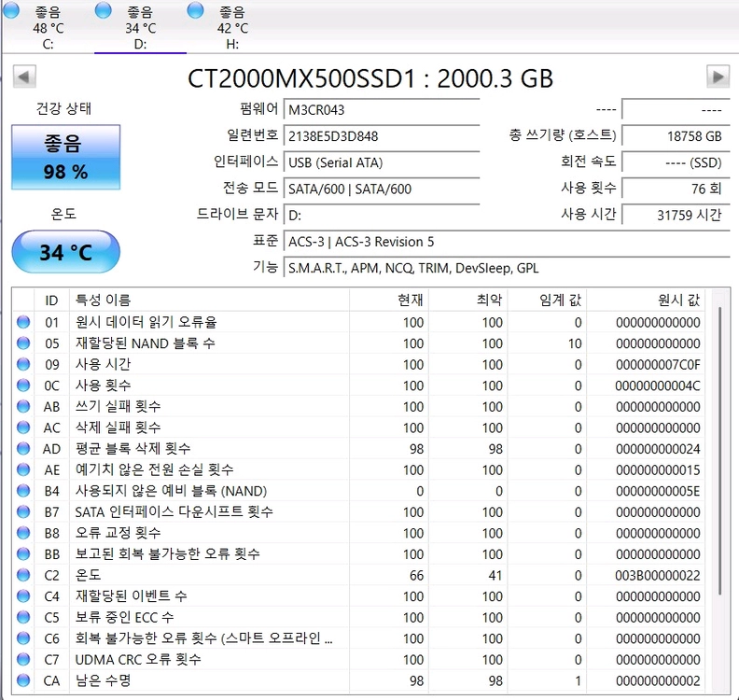Open the H: 42 °C drive tab
This screenshot has width=739, height=700.
[232, 27]
